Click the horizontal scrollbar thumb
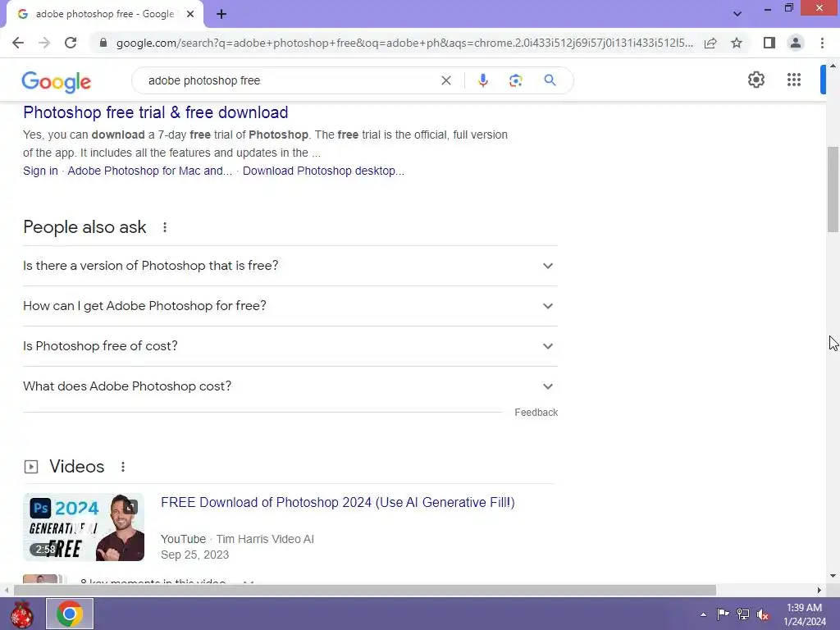Image resolution: width=840 pixels, height=630 pixels. pos(365,591)
